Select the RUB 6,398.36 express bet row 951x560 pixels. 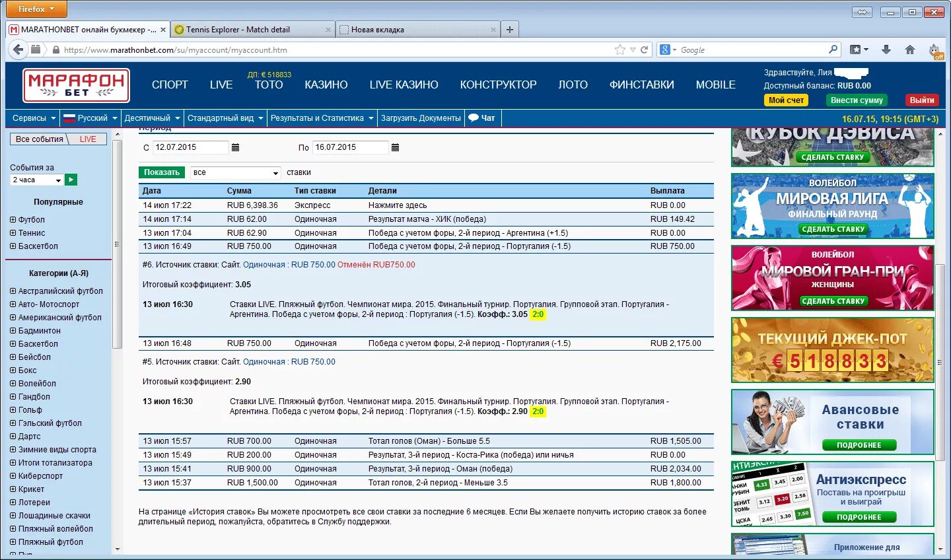click(426, 205)
